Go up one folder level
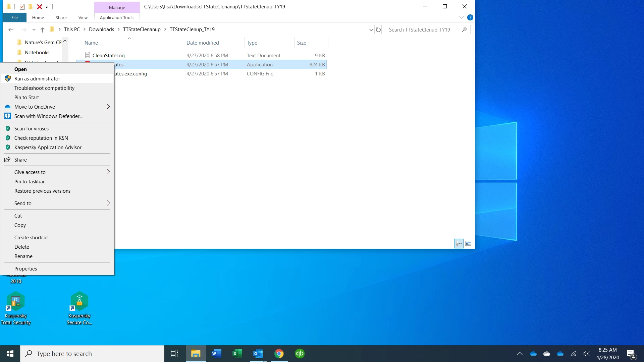Viewport: 644px width, 362px height. coord(43,30)
